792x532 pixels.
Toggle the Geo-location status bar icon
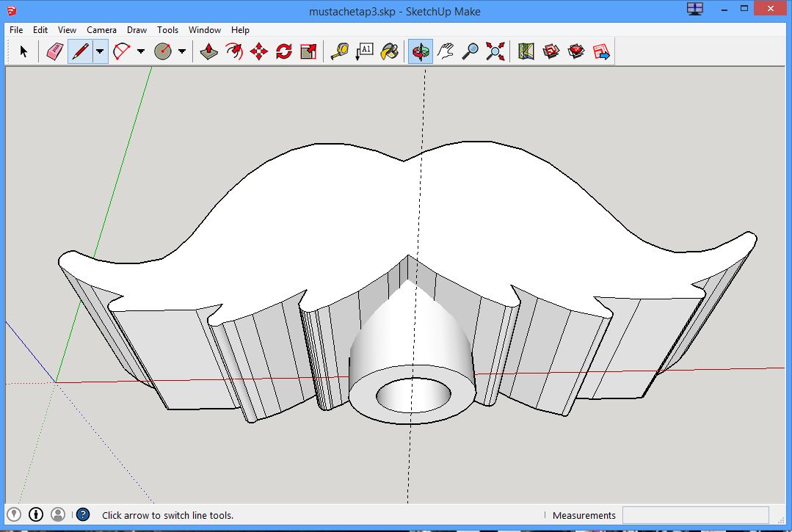[x=14, y=514]
